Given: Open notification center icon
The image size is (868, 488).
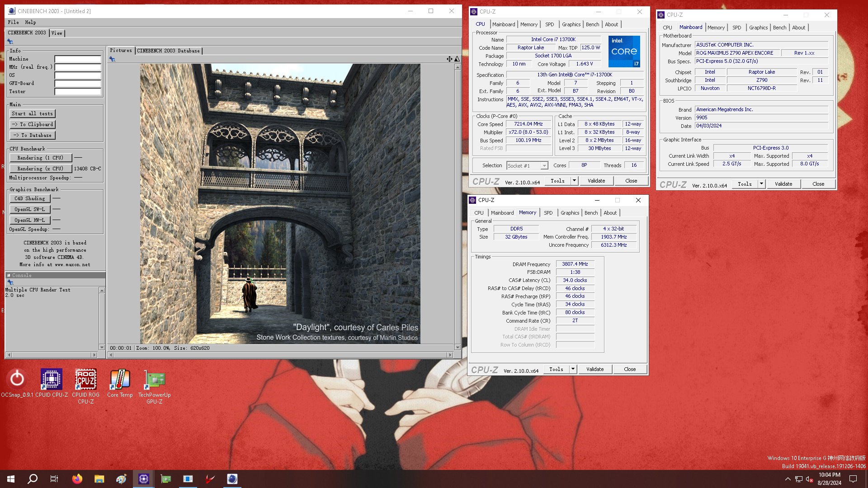Looking at the screenshot, I should 853,479.
